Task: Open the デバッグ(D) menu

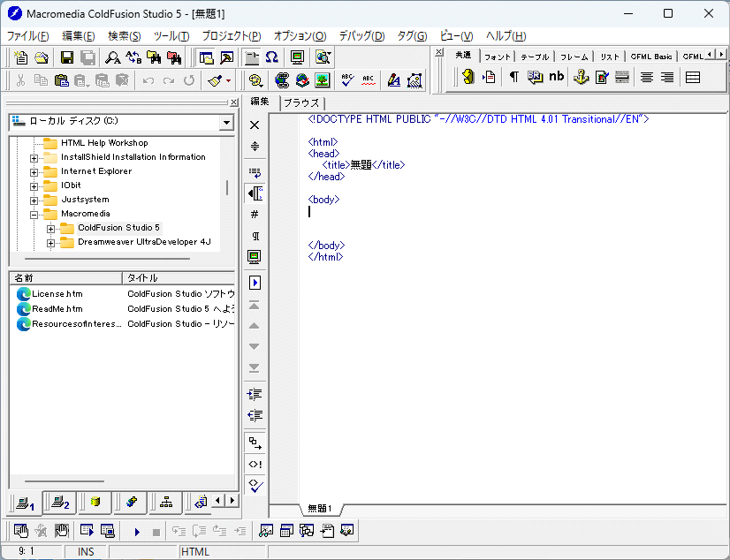Action: click(x=361, y=36)
